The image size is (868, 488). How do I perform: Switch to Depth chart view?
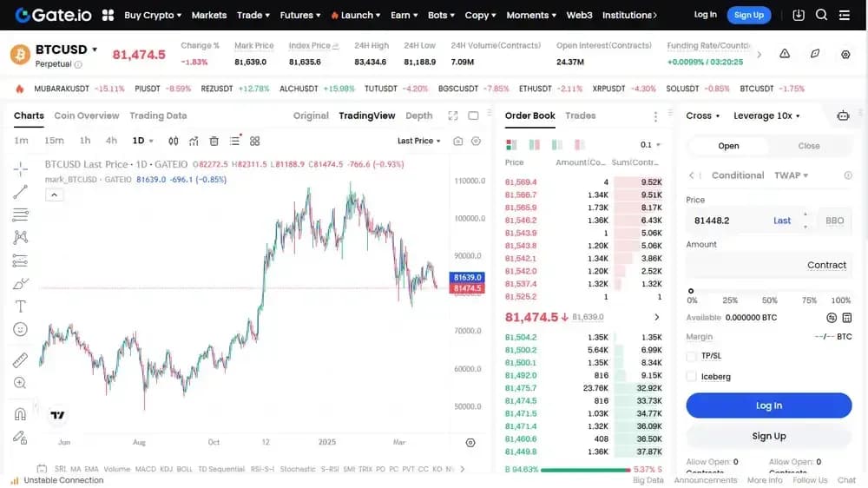pyautogui.click(x=418, y=115)
